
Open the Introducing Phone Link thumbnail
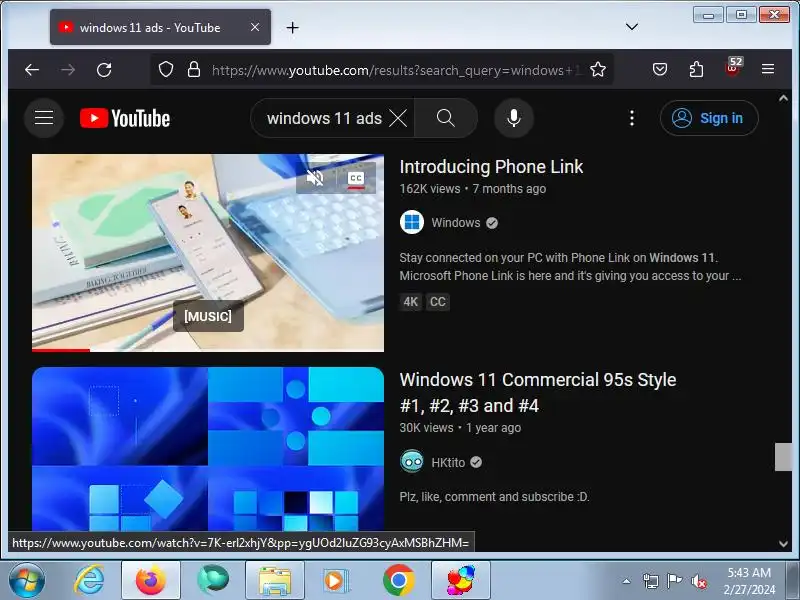coord(208,253)
